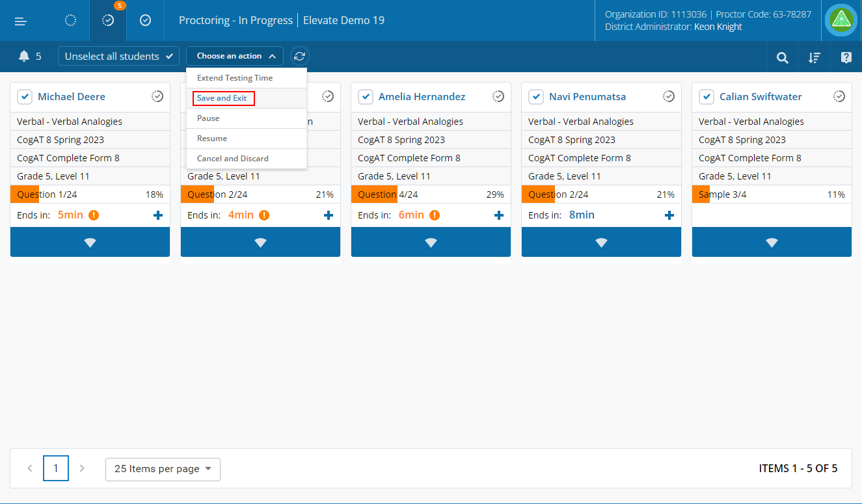
Task: Click ITEMS 1 - 5 OF 5 text
Action: click(798, 468)
